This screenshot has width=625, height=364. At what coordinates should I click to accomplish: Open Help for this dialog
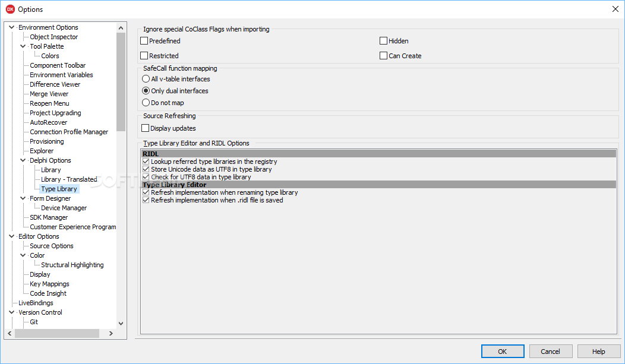599,352
